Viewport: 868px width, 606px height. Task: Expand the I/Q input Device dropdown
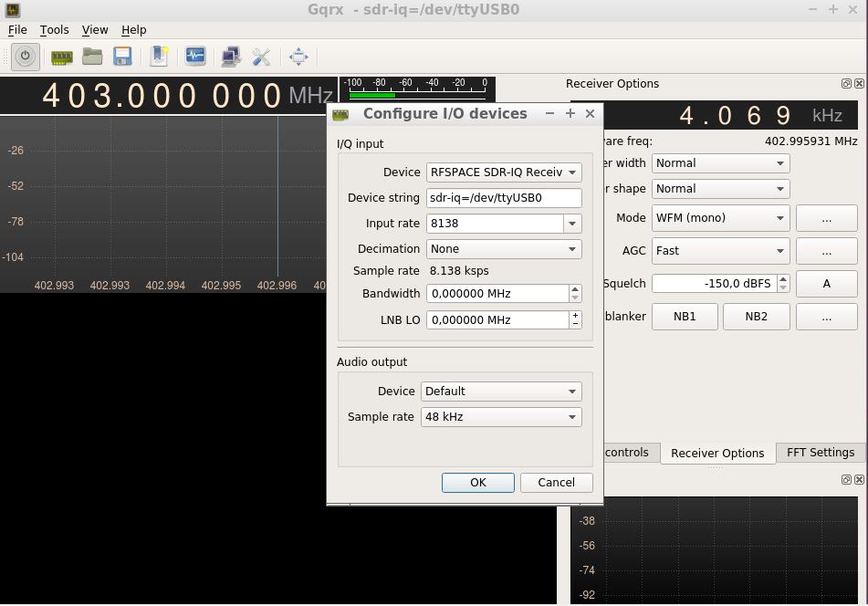pos(504,172)
